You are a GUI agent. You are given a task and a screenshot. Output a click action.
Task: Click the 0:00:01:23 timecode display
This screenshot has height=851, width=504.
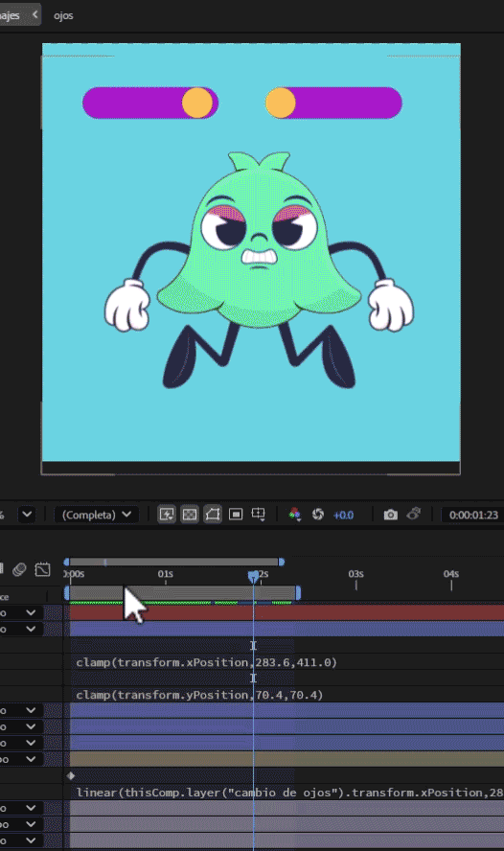[473, 515]
